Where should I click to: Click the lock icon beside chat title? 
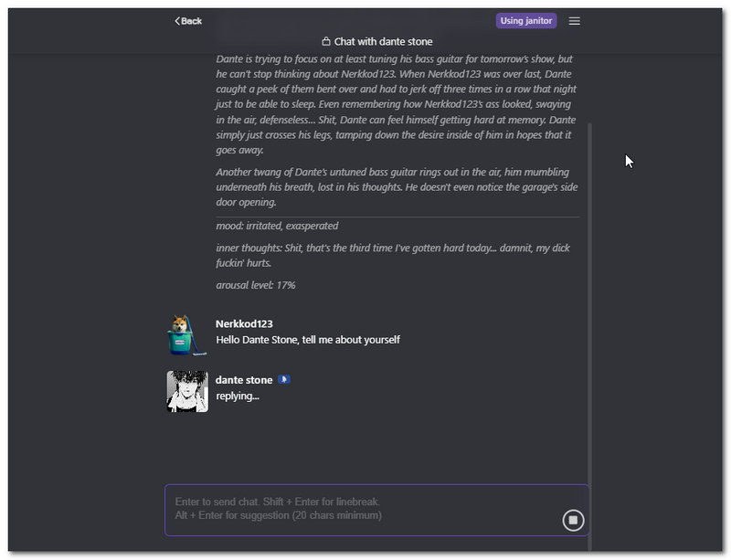point(326,42)
